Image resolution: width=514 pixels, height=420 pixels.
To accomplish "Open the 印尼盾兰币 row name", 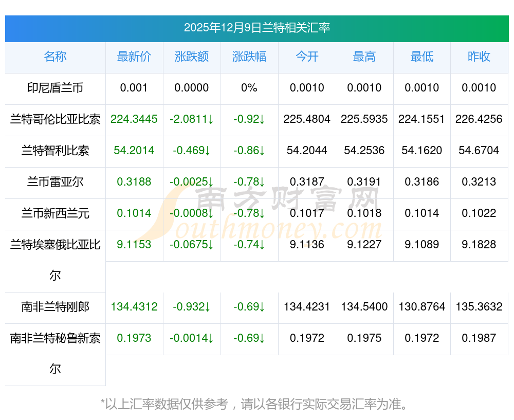I will pyautogui.click(x=55, y=88).
